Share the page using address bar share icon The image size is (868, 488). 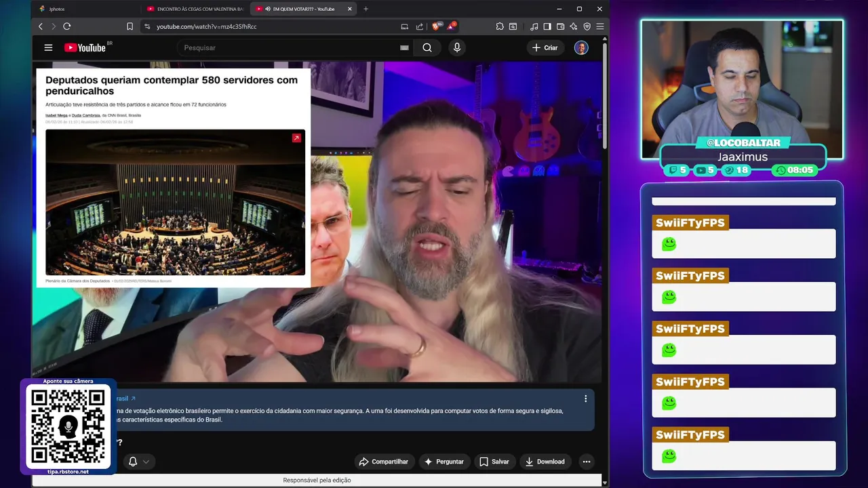pos(419,26)
